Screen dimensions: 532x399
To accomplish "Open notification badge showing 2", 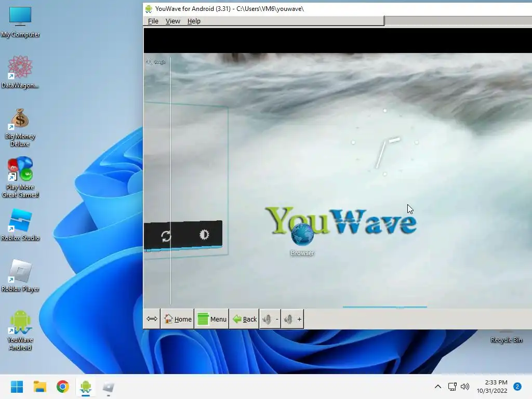I will (x=517, y=387).
